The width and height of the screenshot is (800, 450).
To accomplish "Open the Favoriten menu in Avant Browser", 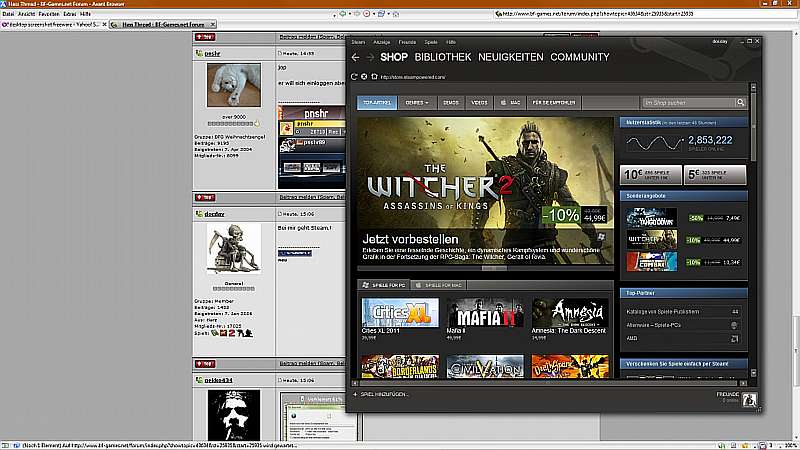I will (x=49, y=14).
